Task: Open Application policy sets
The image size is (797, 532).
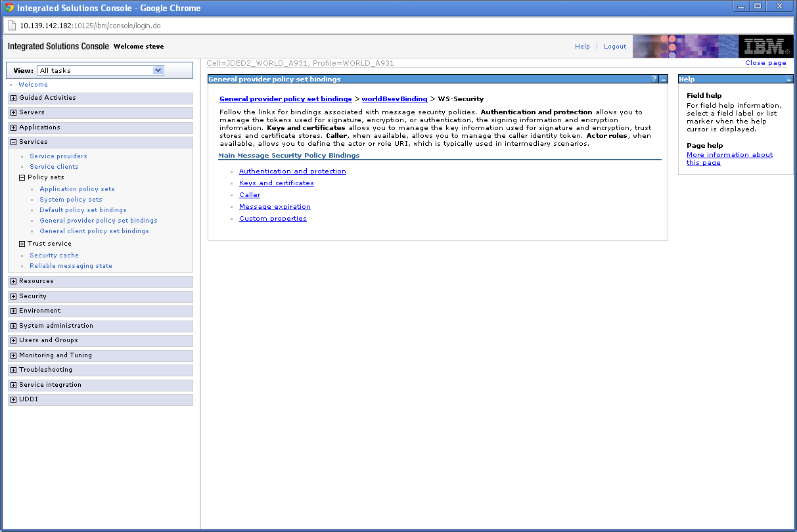Action: coord(77,189)
